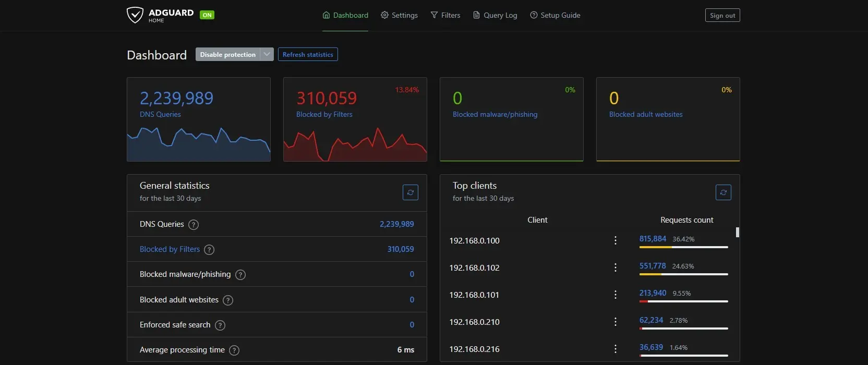The image size is (868, 365).
Task: Click the progress bar under 551,778
Action: [684, 274]
